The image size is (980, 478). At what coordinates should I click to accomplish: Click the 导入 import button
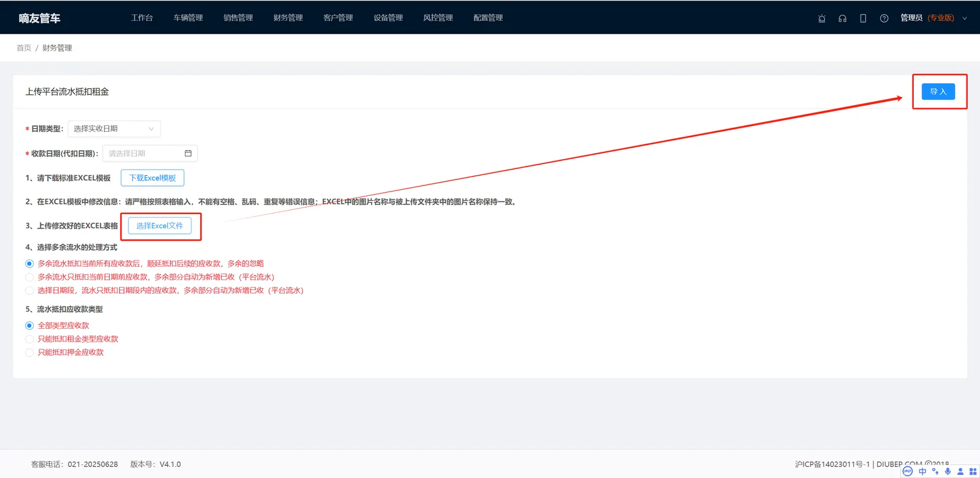[938, 91]
